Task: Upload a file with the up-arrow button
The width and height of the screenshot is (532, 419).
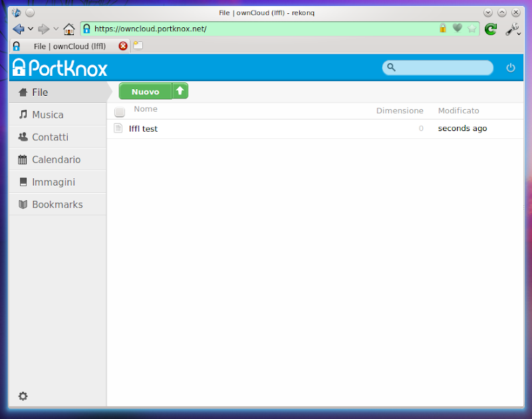Action: [x=180, y=91]
